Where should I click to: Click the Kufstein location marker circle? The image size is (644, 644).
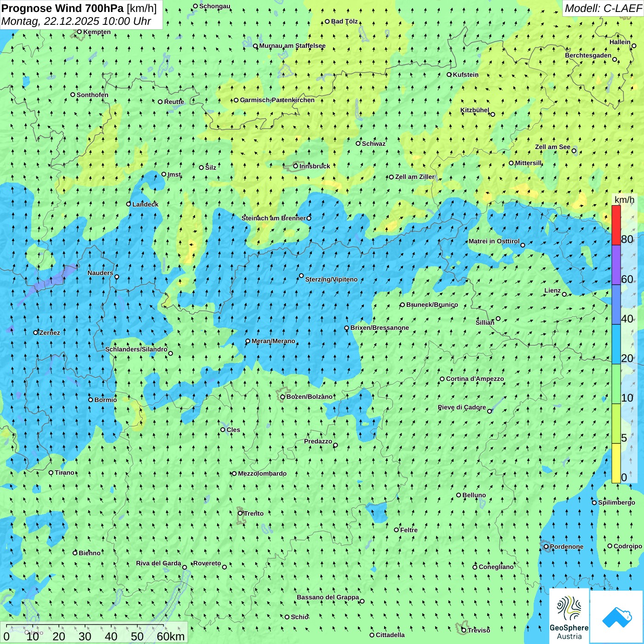[x=449, y=75]
